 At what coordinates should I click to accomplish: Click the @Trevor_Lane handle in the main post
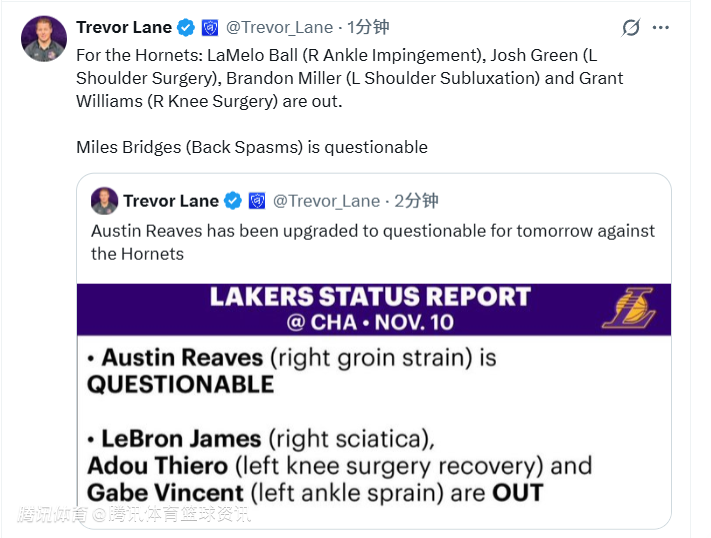[280, 28]
